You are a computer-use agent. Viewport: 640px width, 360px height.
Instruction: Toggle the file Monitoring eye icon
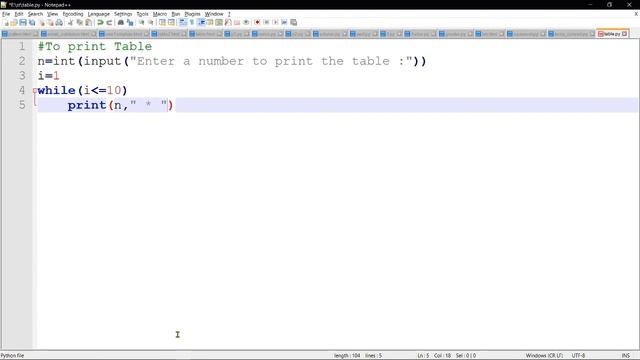click(x=246, y=22)
